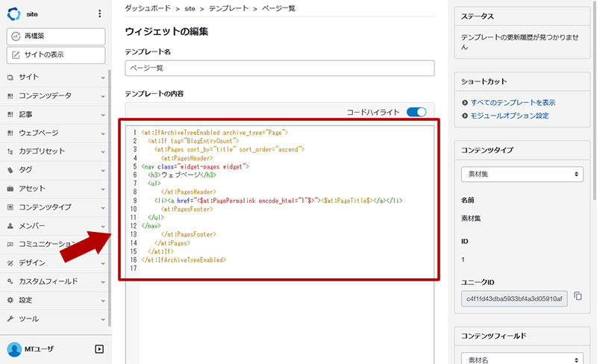
Task: Open the すべてのテンプレートを表示 link
Action: (513, 102)
